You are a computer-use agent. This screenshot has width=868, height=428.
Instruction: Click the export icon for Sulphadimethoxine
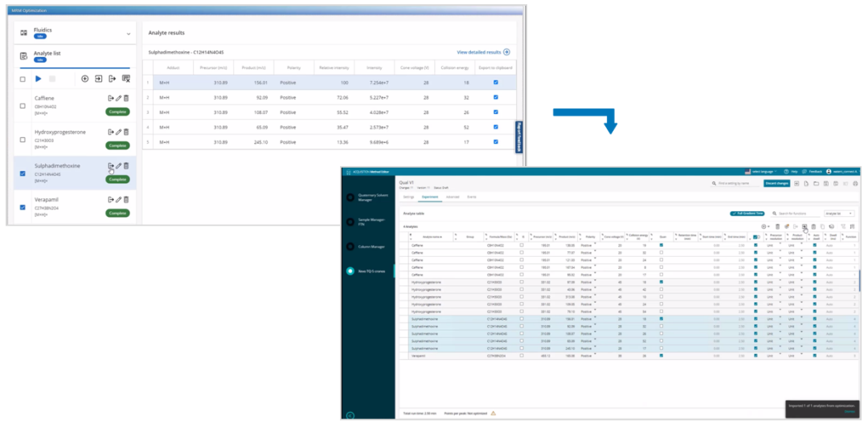[x=111, y=166]
